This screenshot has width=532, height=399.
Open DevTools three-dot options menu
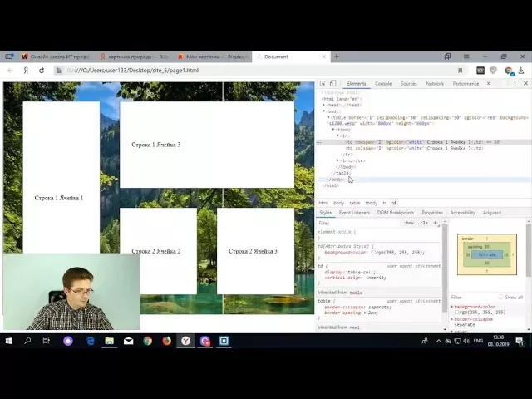(x=515, y=84)
